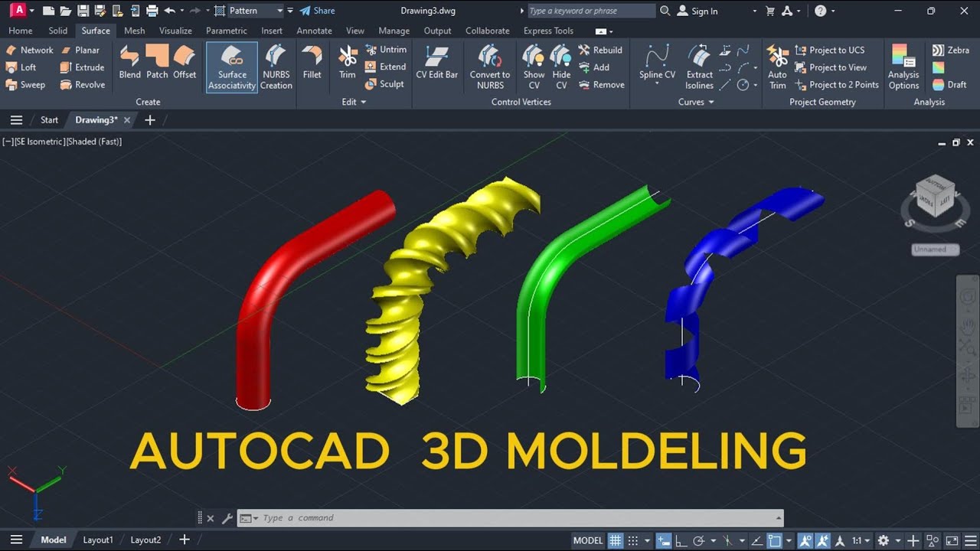
Task: Use the Revolve surface tool
Action: click(x=82, y=85)
